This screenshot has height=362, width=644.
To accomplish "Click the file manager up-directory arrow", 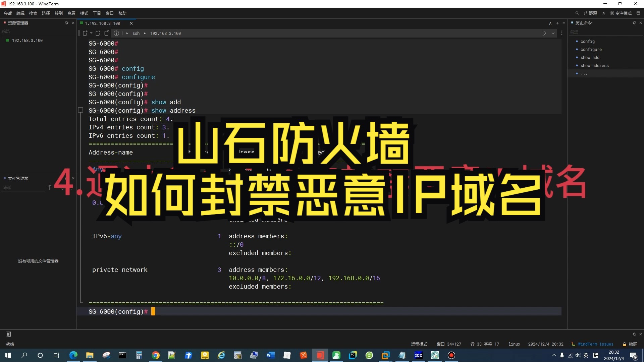I will (49, 187).
